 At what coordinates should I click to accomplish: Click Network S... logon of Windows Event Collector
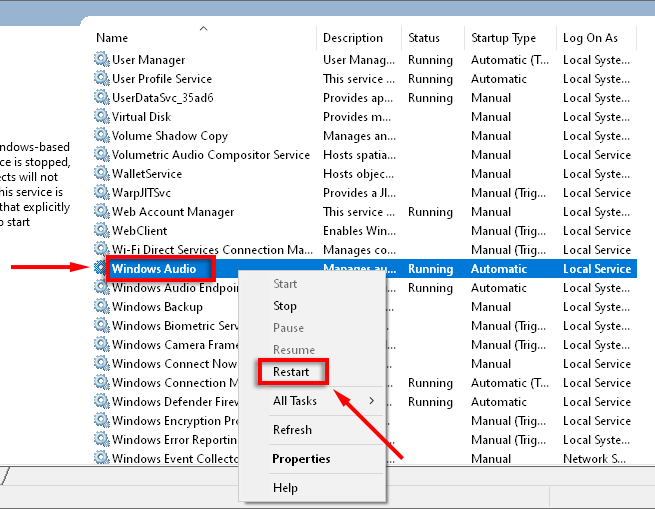tap(594, 459)
